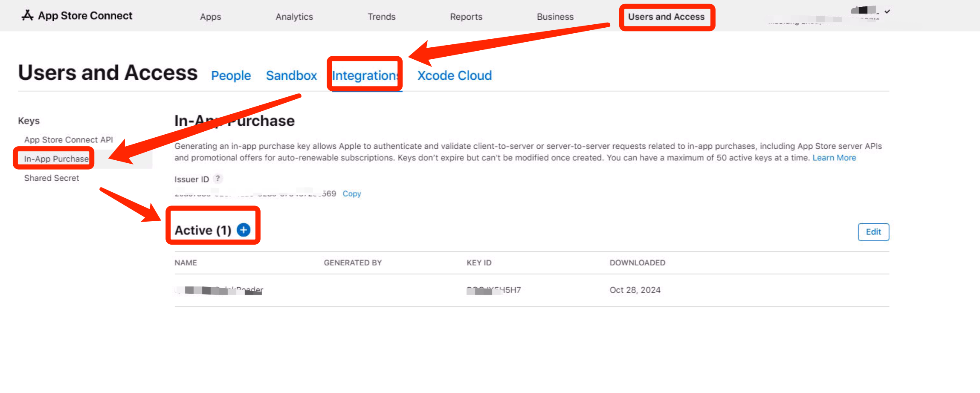Click the Issuer ID question mark icon
Screen dimensions: 980x393
click(218, 179)
